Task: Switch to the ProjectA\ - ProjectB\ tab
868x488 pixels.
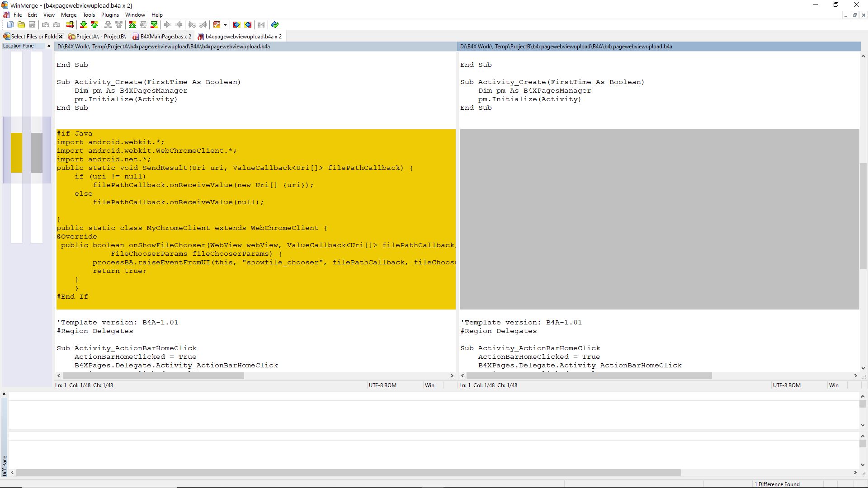Action: 101,37
